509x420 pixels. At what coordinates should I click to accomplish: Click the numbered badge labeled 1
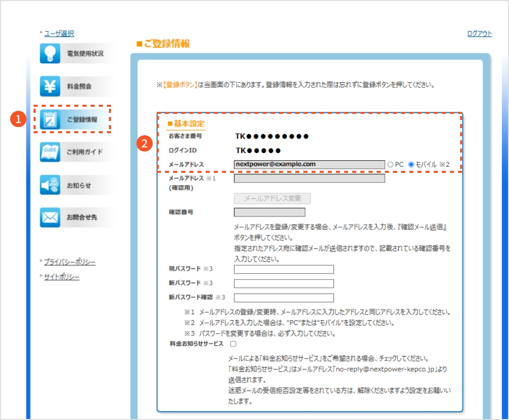(x=17, y=119)
